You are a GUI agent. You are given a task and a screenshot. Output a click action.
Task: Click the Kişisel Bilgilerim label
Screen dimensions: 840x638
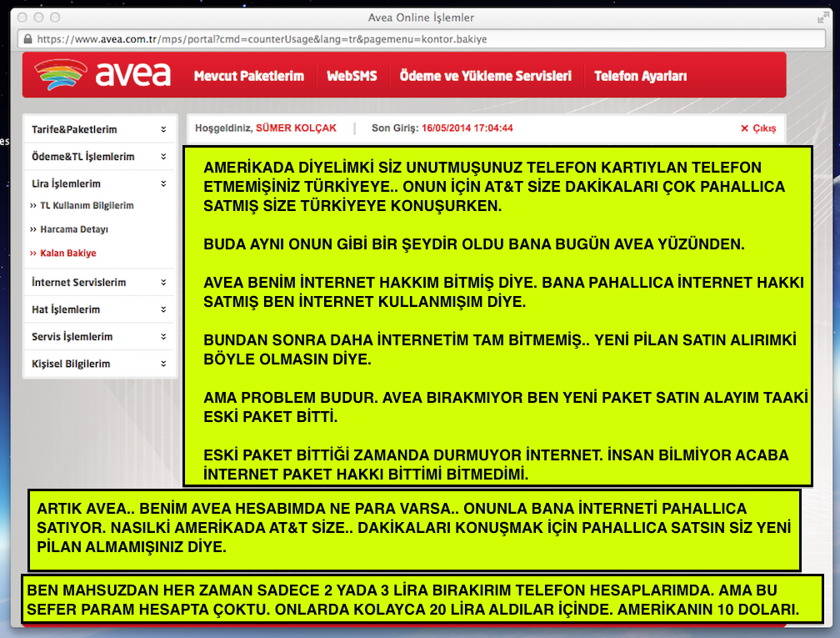[71, 364]
